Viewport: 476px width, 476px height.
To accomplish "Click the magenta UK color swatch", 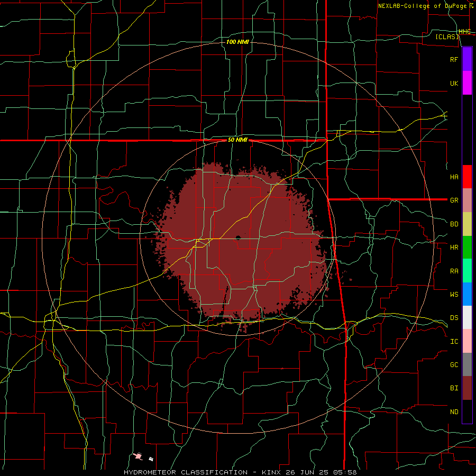I will (467, 83).
